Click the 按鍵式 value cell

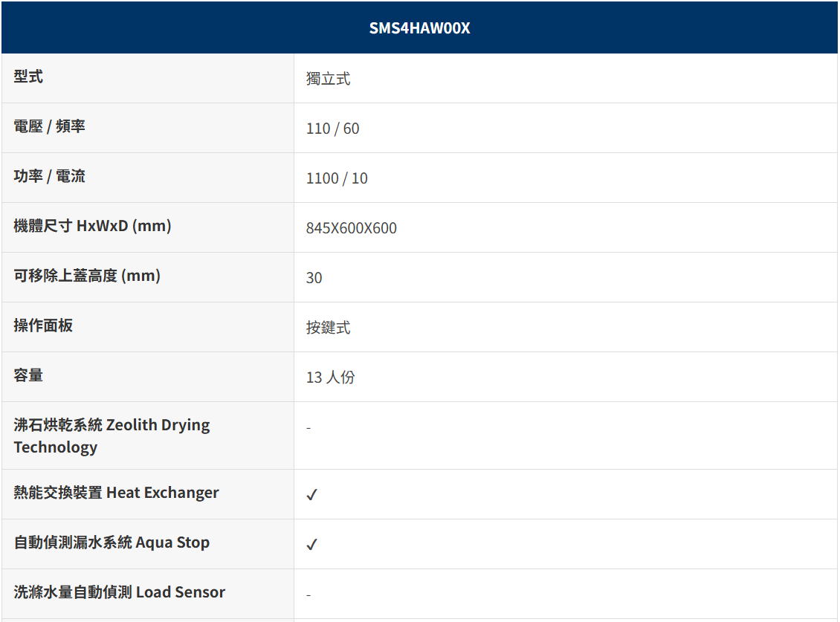pos(328,328)
